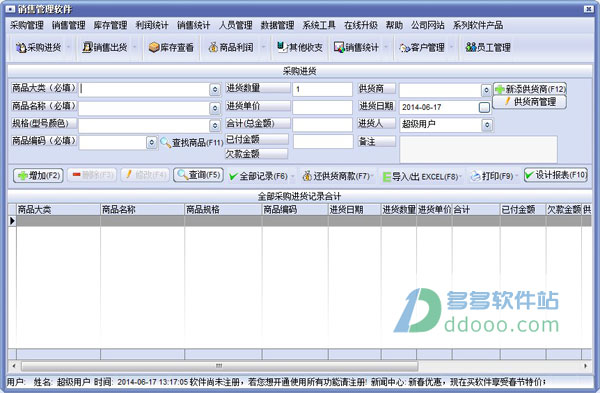Click 修改(F4) edit button

pos(145,175)
